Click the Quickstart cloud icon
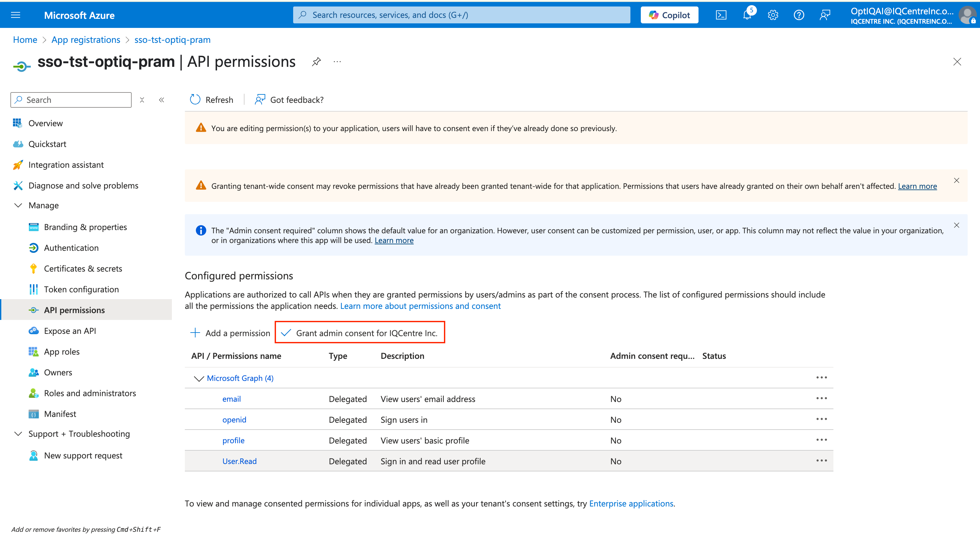Image resolution: width=980 pixels, height=536 pixels. click(x=18, y=144)
